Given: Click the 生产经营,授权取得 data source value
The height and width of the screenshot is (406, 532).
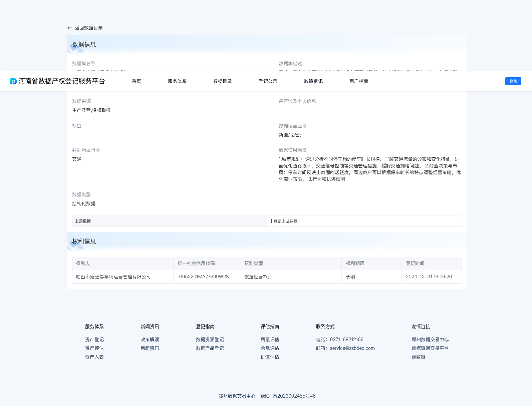Looking at the screenshot, I should [91, 110].
